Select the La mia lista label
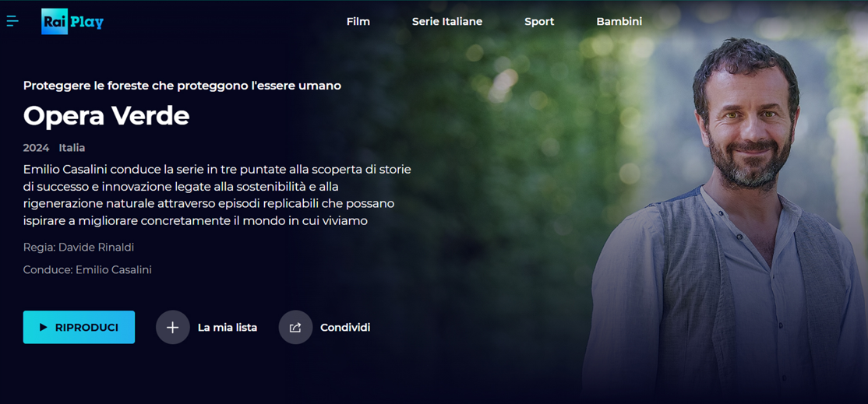 point(228,327)
